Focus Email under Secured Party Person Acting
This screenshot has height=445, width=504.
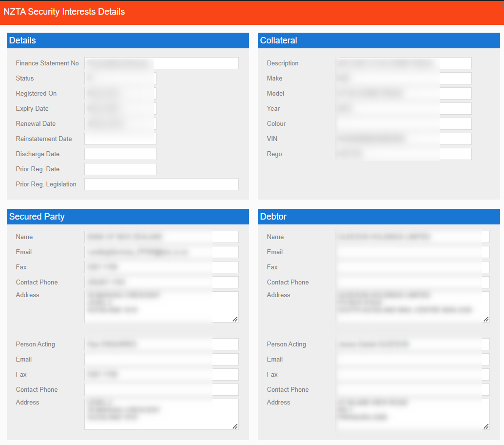[x=161, y=360]
